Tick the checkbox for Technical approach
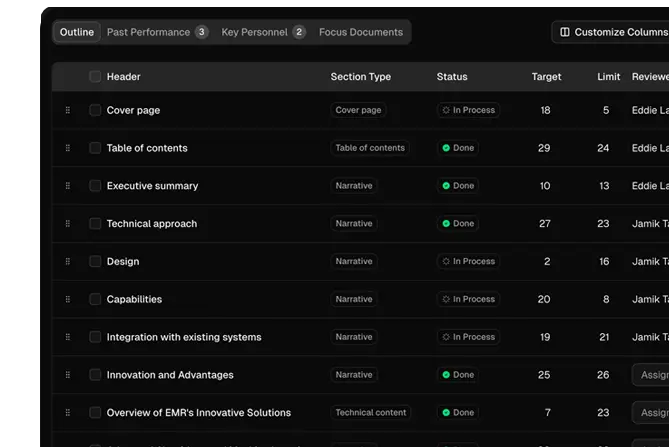 (95, 224)
